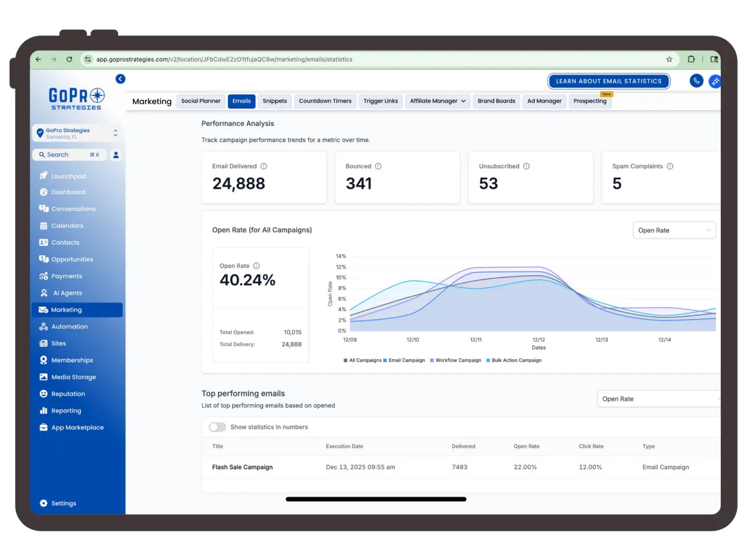Image resolution: width=747 pixels, height=560 pixels.
Task: Toggle Workflow Campaign legend series
Action: click(455, 360)
